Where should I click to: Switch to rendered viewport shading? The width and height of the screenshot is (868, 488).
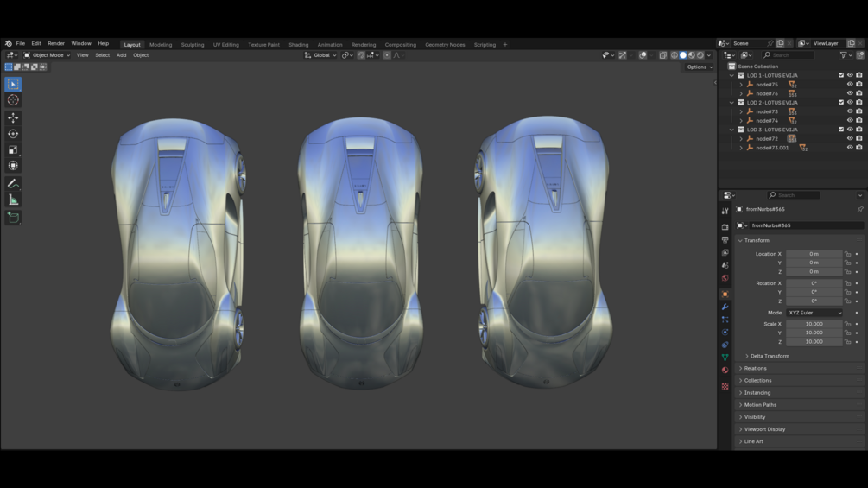tap(700, 55)
